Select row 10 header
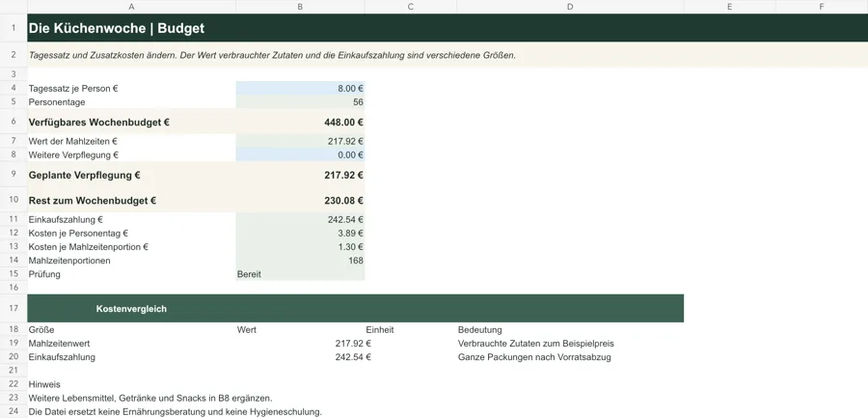This screenshot has height=418, width=868. (14, 200)
